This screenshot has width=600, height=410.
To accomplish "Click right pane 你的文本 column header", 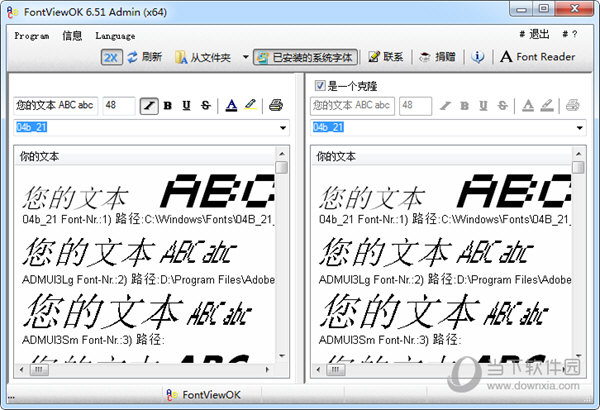I will point(441,156).
